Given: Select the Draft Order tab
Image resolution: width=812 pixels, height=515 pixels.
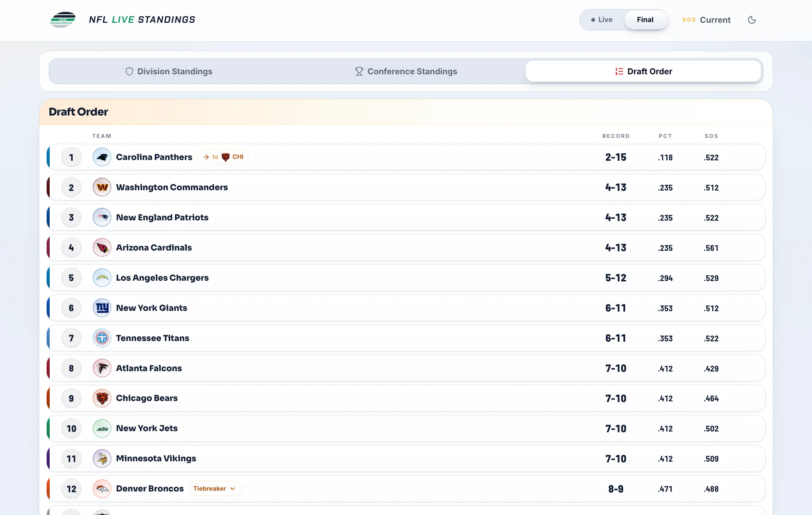Looking at the screenshot, I should [644, 71].
